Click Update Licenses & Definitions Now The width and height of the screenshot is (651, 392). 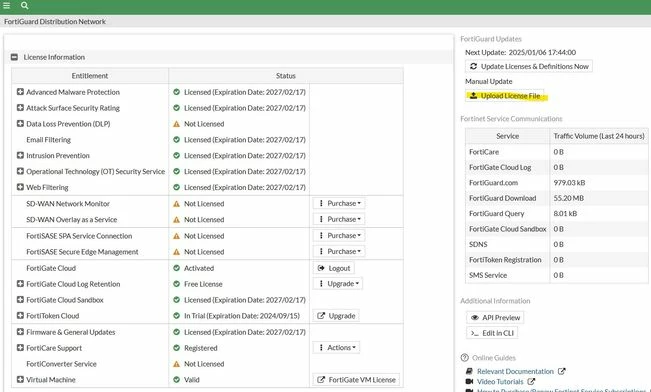(x=529, y=66)
